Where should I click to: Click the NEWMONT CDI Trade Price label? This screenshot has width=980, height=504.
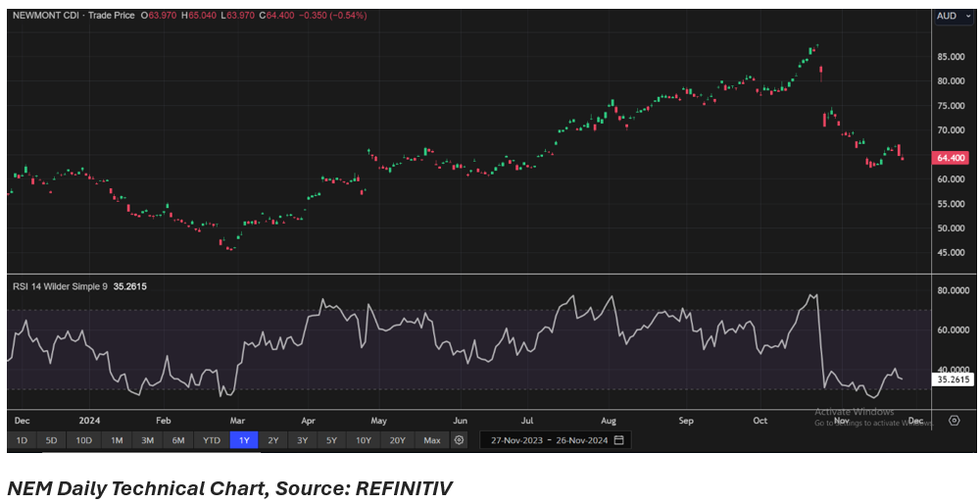point(73,16)
